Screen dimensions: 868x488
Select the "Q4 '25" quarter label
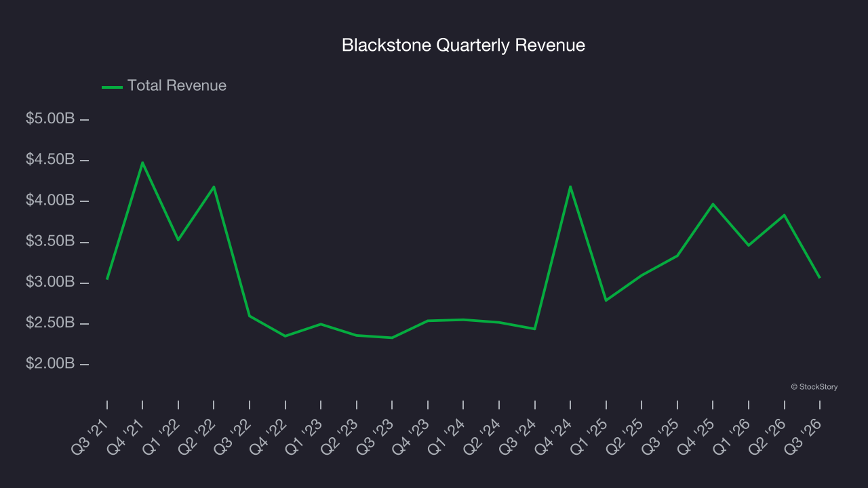pyautogui.click(x=696, y=436)
